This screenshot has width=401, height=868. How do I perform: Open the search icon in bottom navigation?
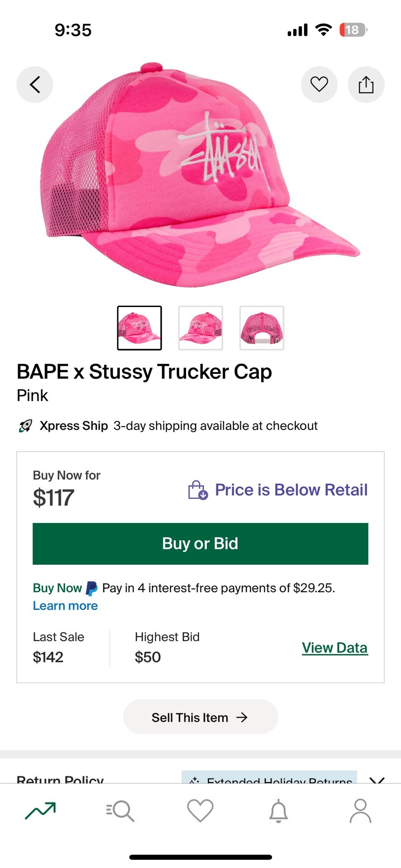pyautogui.click(x=120, y=811)
